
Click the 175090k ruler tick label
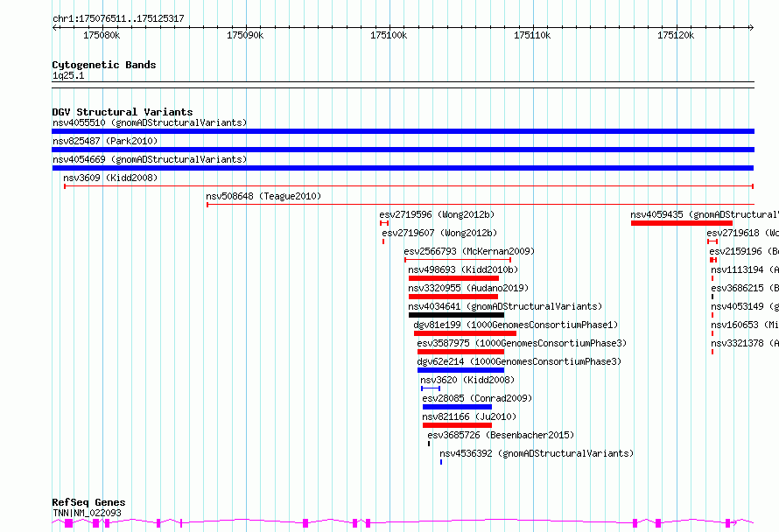point(245,35)
